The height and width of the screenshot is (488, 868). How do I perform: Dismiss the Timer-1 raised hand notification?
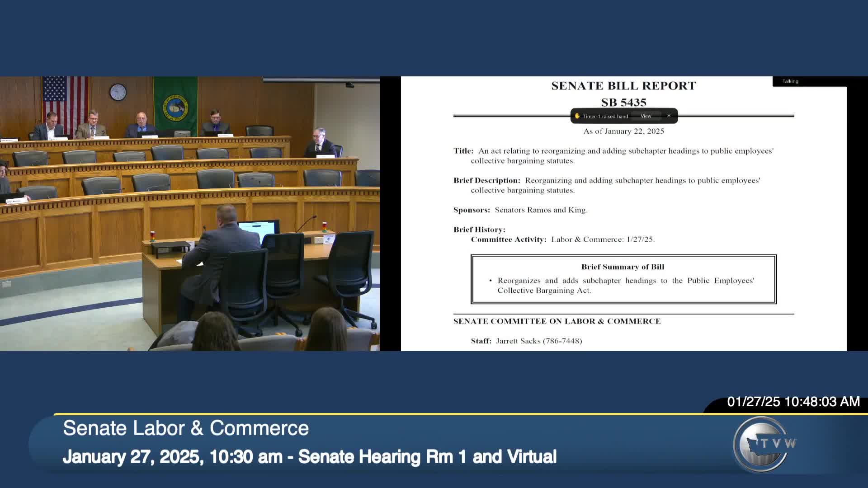669,116
